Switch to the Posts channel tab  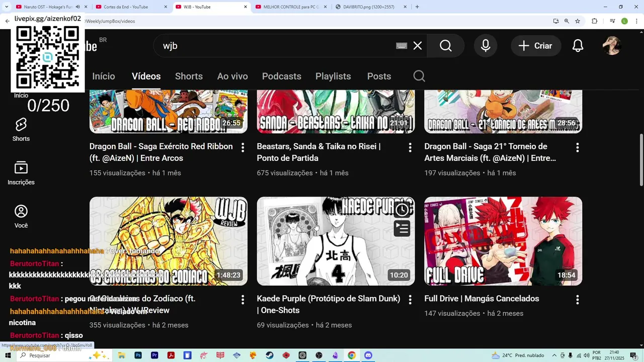pyautogui.click(x=379, y=76)
